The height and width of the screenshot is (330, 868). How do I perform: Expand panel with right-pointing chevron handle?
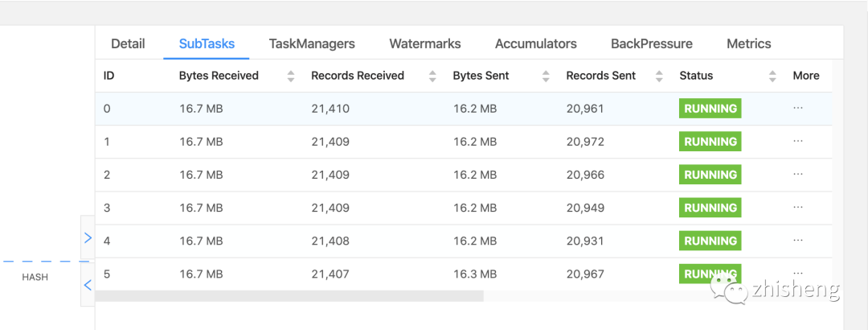tap(88, 238)
